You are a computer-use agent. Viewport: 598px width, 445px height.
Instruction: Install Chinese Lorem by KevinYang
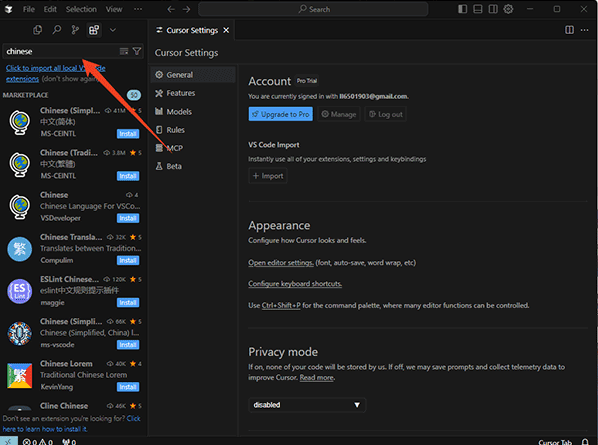128,387
